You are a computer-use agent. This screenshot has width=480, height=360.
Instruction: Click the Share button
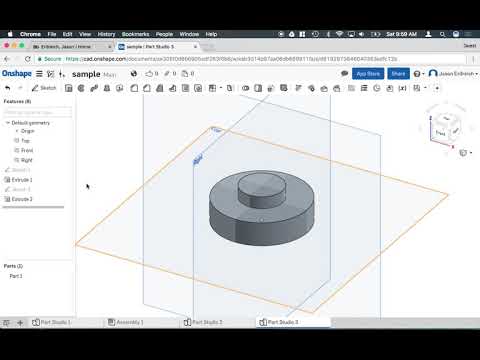click(398, 74)
